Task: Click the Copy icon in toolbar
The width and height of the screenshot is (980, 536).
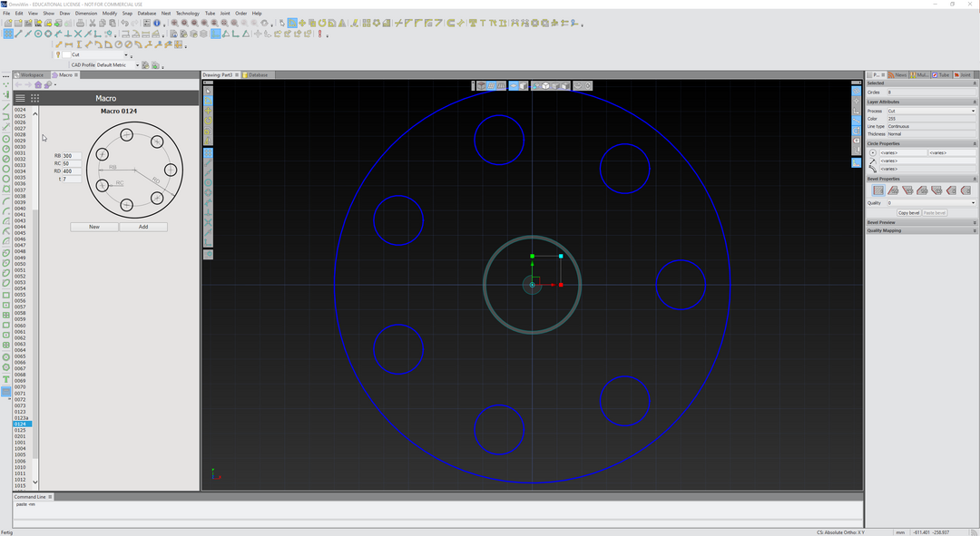Action: coord(103,23)
